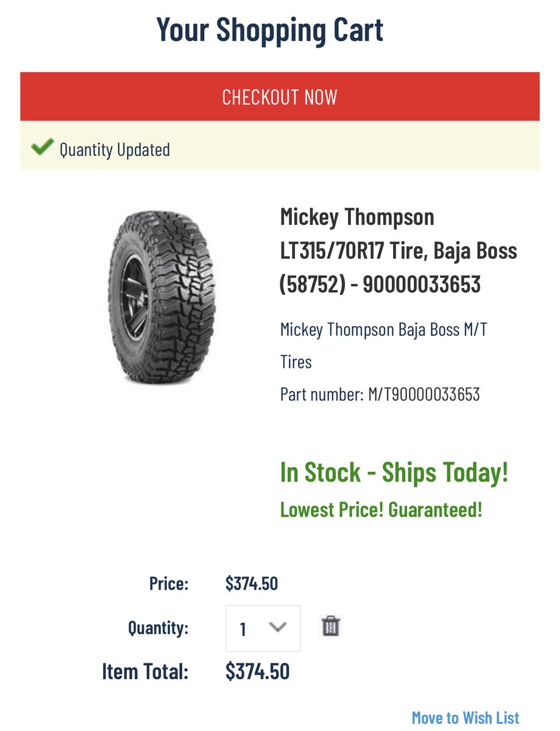
Task: Click the Quantity Updated notification text
Action: pos(115,150)
